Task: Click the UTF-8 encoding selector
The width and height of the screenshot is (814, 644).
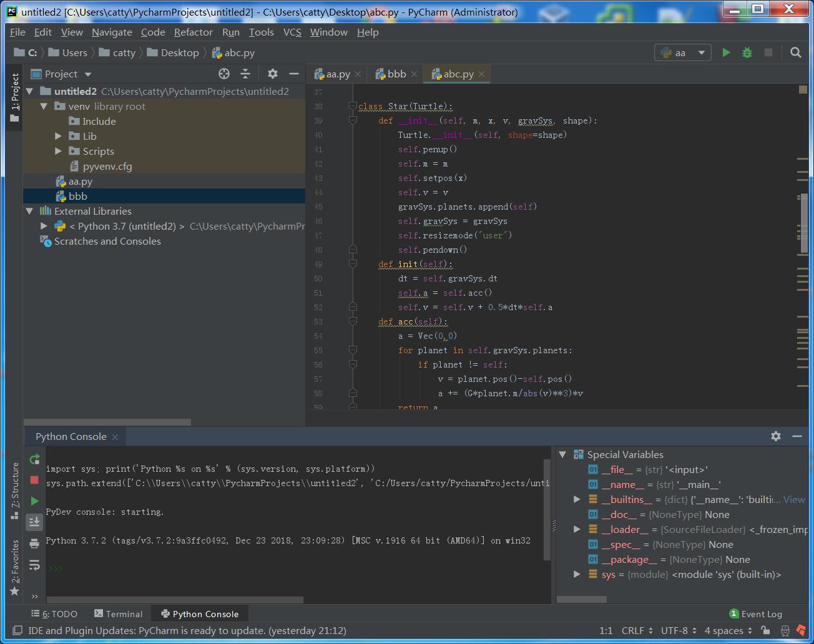Action: point(678,631)
